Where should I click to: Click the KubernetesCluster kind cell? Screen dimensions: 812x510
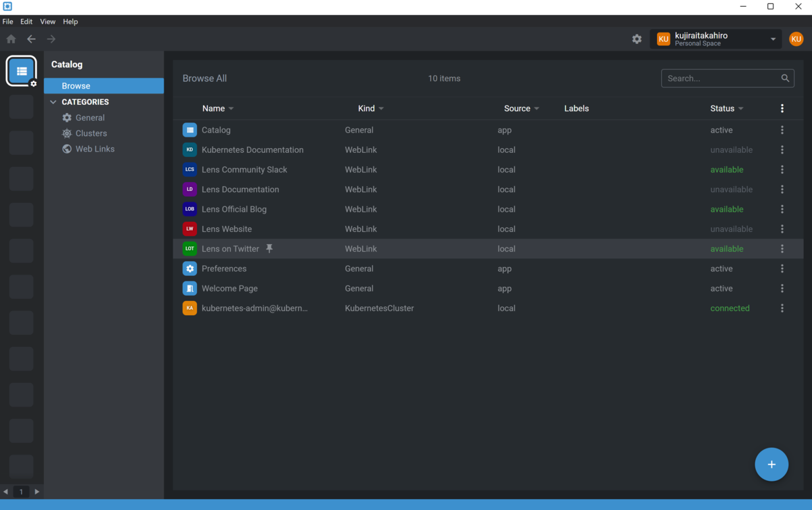[x=380, y=308]
